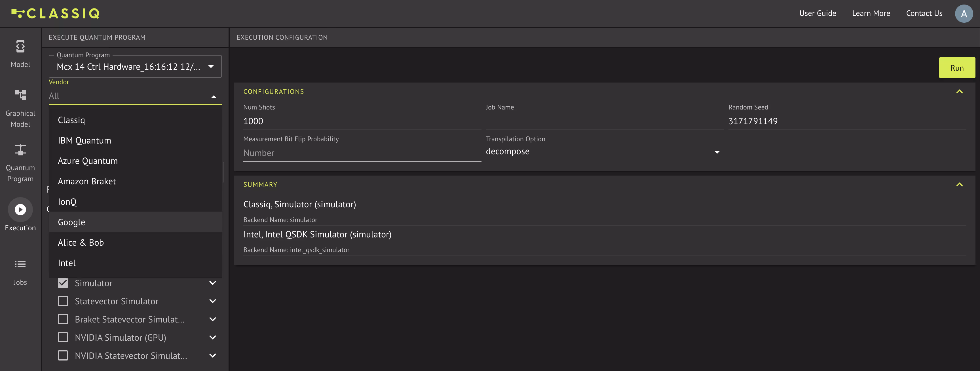Open the Graphical Model icon

pyautogui.click(x=20, y=95)
